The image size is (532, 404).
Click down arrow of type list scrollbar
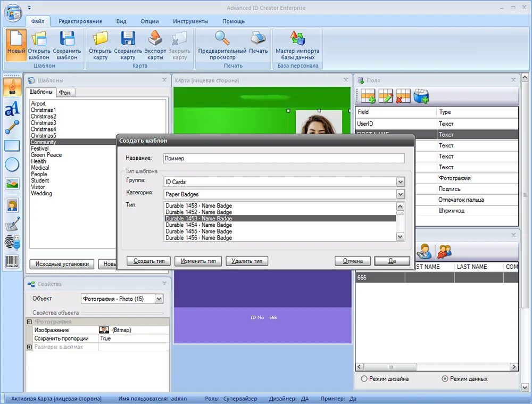click(x=401, y=236)
